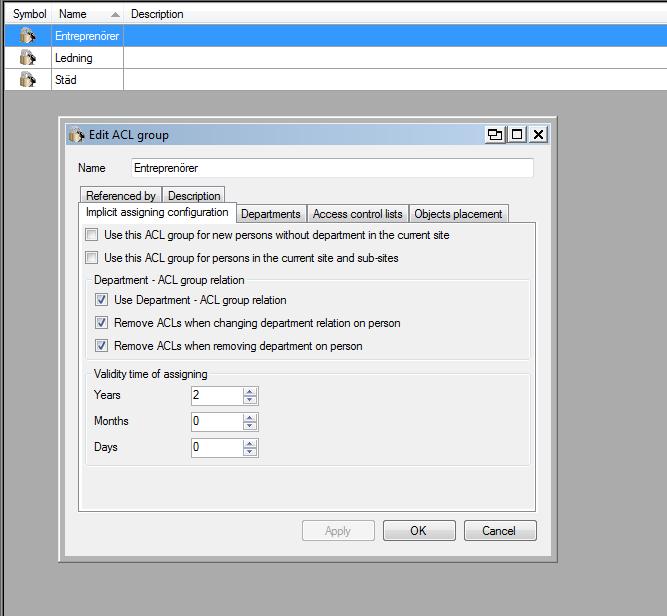The image size is (667, 616).
Task: Select the Implicit assigning configuration tab
Action: pyautogui.click(x=157, y=212)
